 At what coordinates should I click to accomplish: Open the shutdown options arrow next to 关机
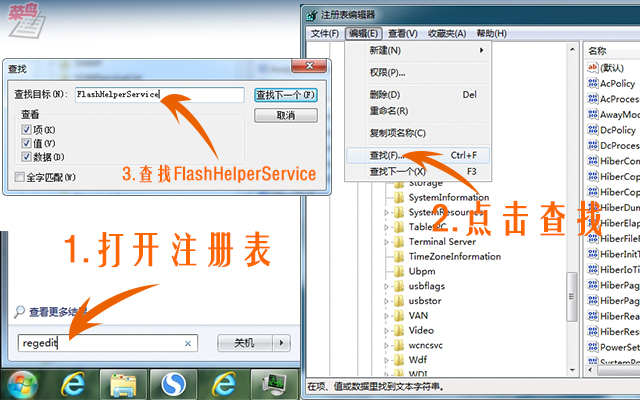[x=281, y=343]
